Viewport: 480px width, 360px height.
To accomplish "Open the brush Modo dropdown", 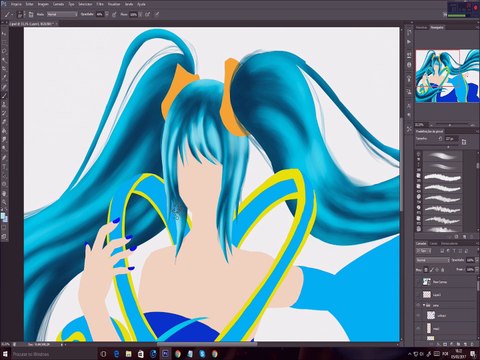I will click(62, 14).
